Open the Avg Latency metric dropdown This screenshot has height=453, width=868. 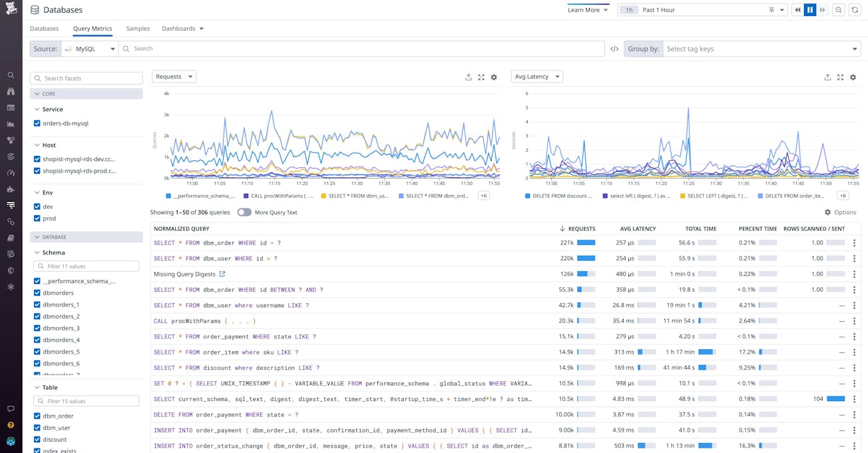pyautogui.click(x=537, y=76)
